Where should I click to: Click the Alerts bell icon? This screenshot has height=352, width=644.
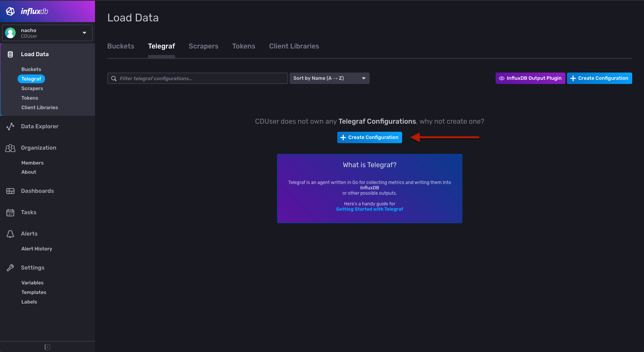(x=10, y=234)
